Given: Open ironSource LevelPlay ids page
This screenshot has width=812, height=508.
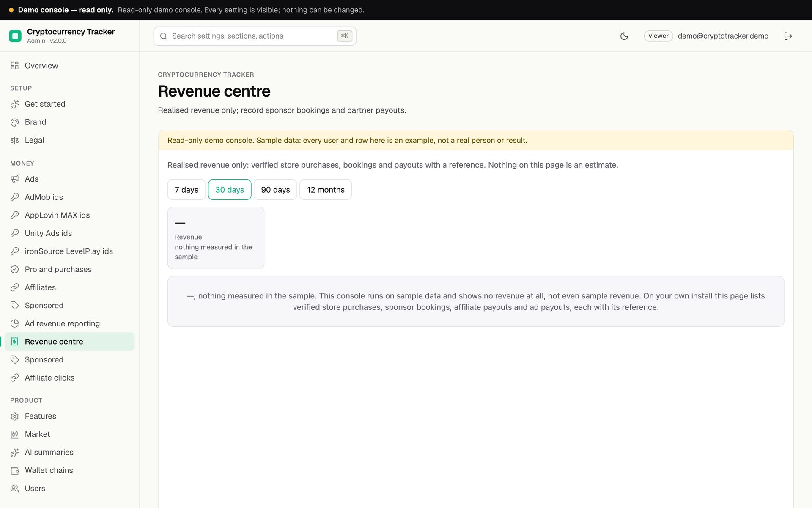Looking at the screenshot, I should point(70,251).
